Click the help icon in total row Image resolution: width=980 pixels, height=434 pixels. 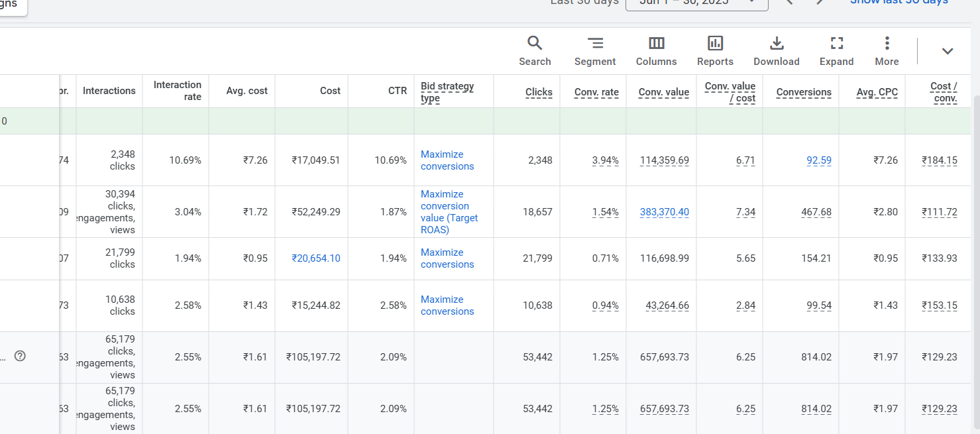click(x=20, y=356)
